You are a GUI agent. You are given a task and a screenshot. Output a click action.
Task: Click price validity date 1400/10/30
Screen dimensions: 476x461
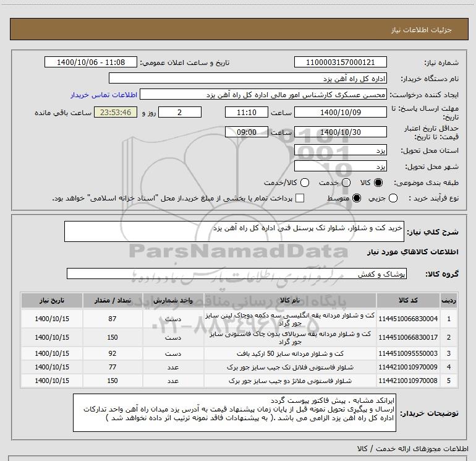340,132
